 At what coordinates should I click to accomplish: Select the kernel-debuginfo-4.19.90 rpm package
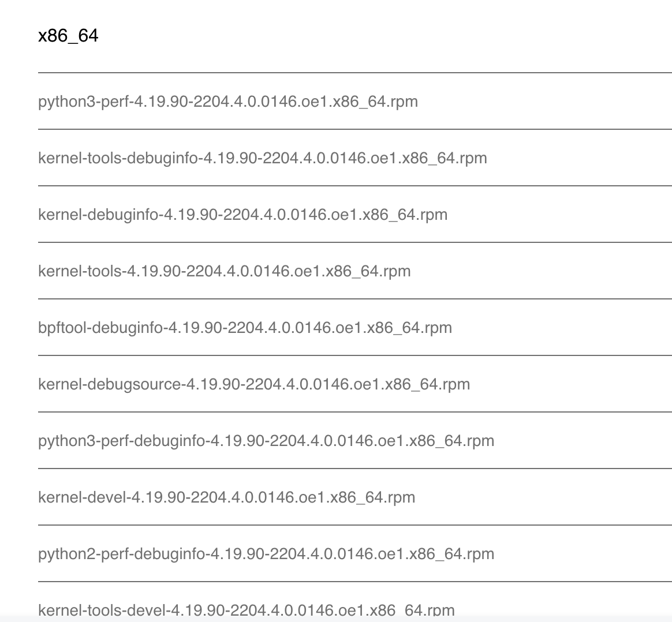[x=242, y=215]
